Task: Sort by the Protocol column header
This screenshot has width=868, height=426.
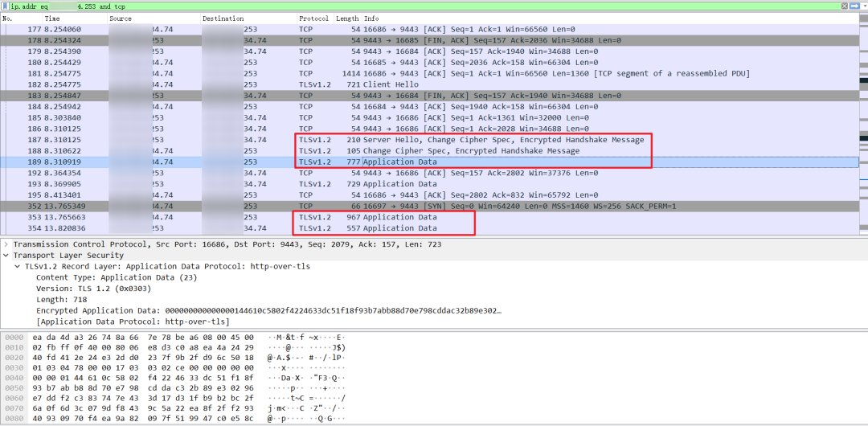Action: pos(313,18)
